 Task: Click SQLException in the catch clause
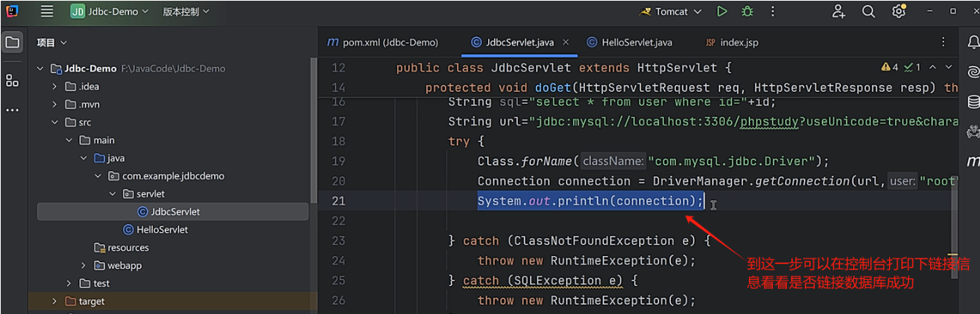tap(558, 281)
